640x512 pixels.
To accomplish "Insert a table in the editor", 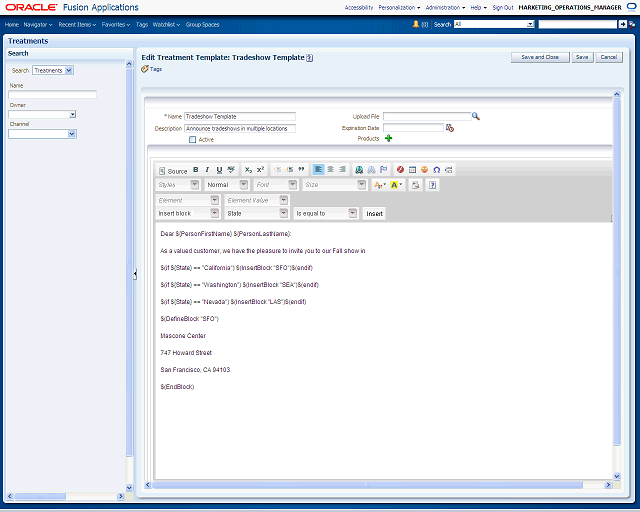I will [x=412, y=170].
